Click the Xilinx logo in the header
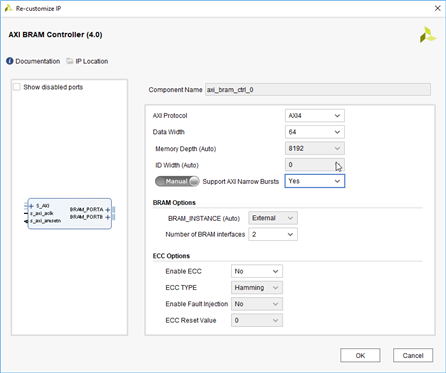This screenshot has width=446, height=373. pos(428,35)
